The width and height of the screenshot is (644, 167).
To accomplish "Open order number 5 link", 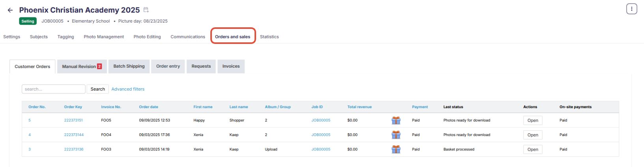I will click(x=30, y=120).
